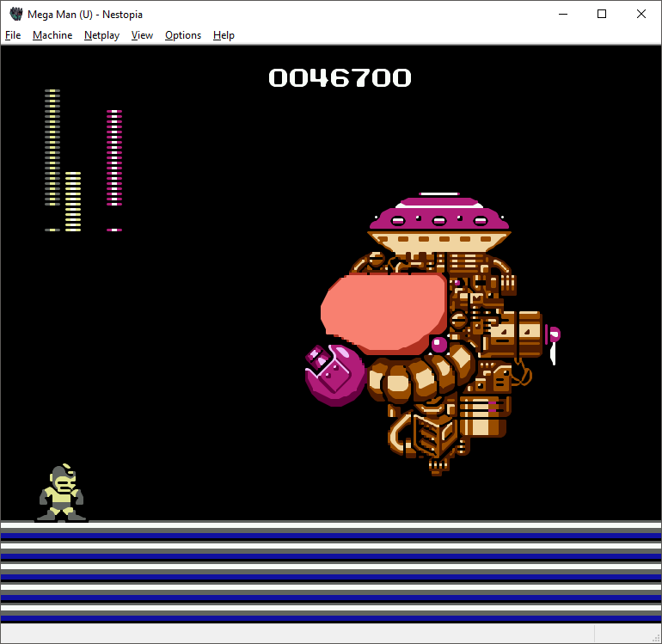Viewport: 662px width, 644px height.
Task: Click the bright yellow weapon energy bar
Action: (73, 201)
